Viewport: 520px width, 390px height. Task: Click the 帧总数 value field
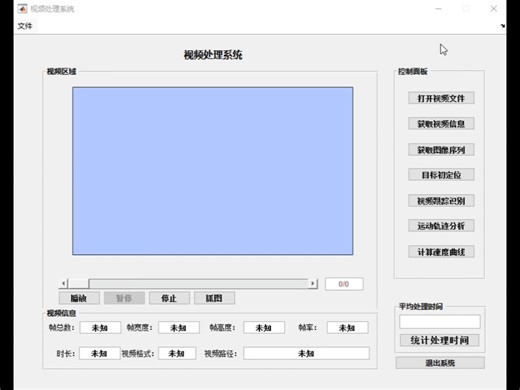point(100,328)
